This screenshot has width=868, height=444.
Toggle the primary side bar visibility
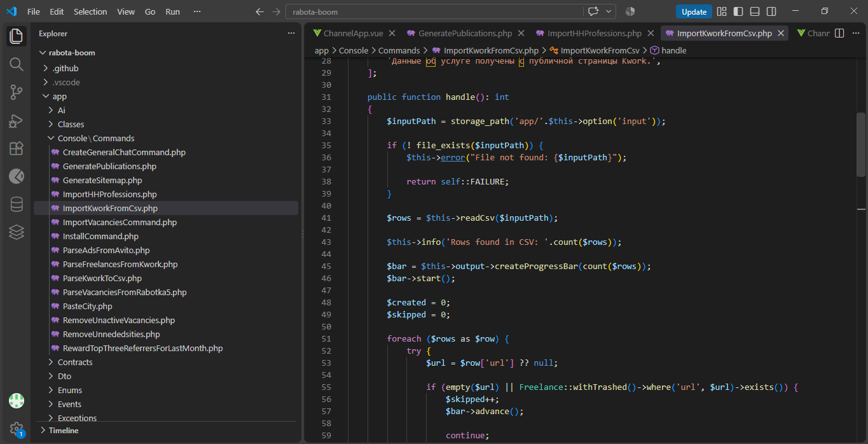(x=738, y=11)
